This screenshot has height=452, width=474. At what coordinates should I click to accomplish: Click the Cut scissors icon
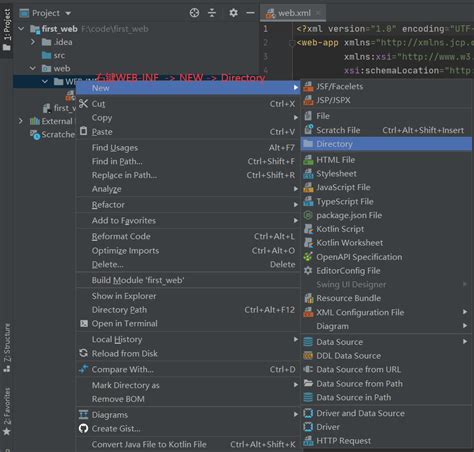click(83, 104)
